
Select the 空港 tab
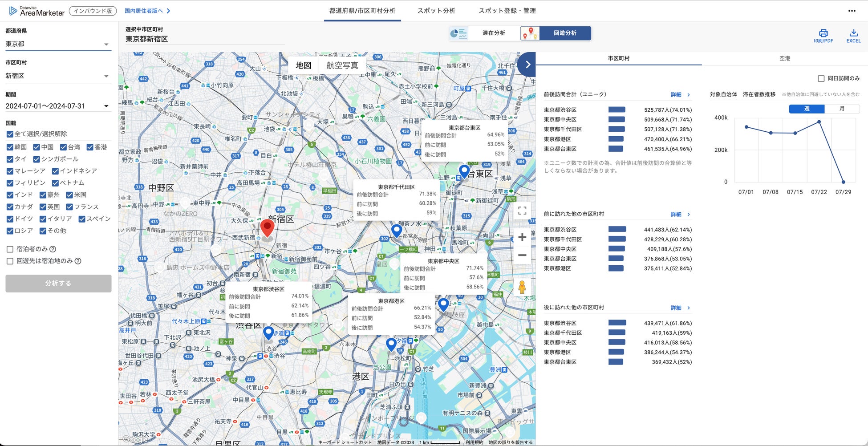coord(784,58)
